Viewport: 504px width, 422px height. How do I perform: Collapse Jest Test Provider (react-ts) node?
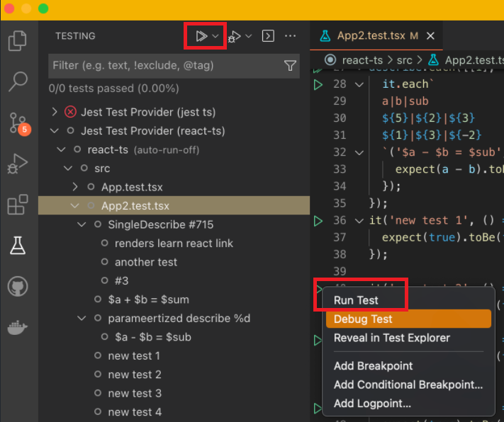(x=55, y=131)
